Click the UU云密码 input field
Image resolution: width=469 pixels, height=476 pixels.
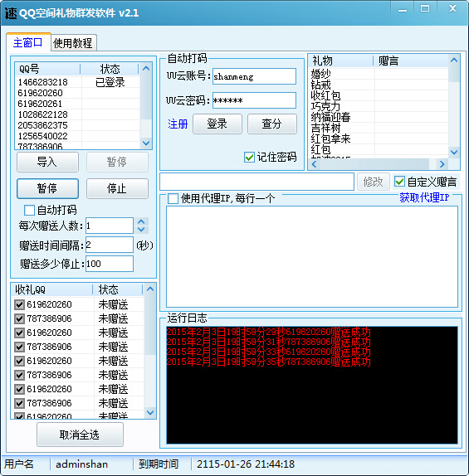[x=254, y=100]
